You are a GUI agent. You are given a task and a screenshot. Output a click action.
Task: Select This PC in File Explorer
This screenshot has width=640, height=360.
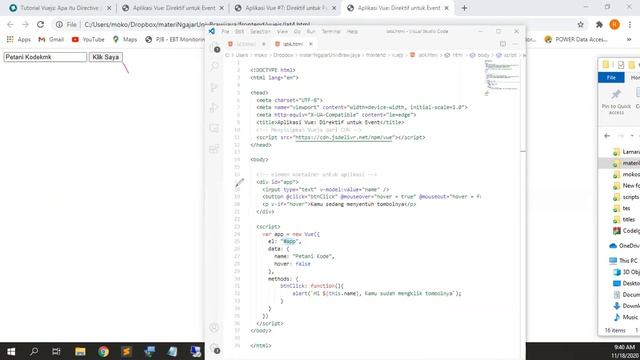[x=624, y=260]
